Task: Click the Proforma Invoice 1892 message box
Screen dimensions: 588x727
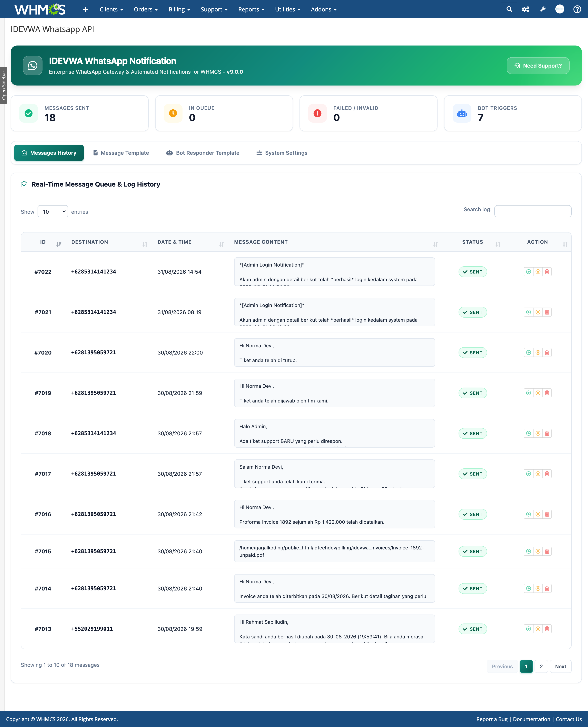Action: 334,514
